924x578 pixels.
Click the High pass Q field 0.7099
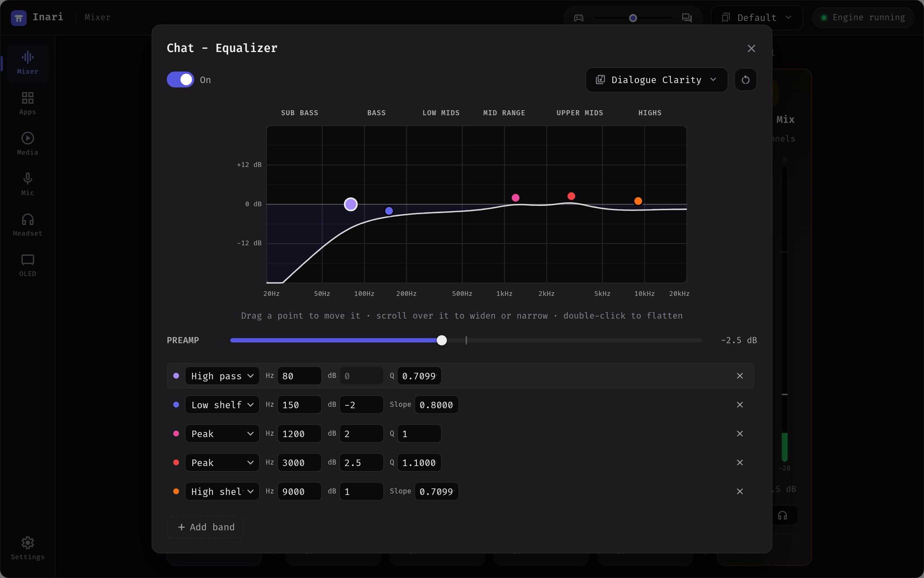pos(419,376)
